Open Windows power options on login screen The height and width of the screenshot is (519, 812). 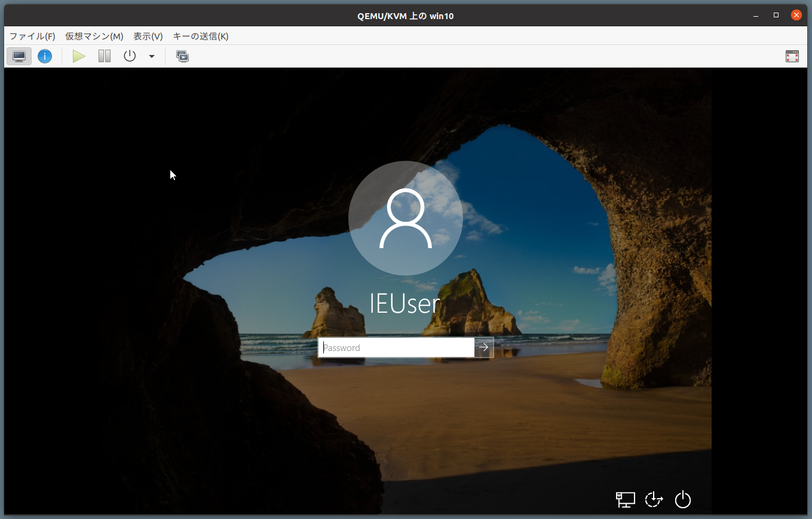(683, 499)
